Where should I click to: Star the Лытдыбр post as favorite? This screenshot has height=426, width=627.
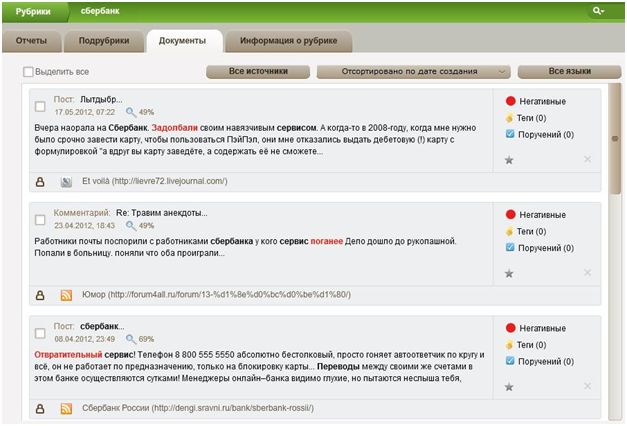[509, 160]
